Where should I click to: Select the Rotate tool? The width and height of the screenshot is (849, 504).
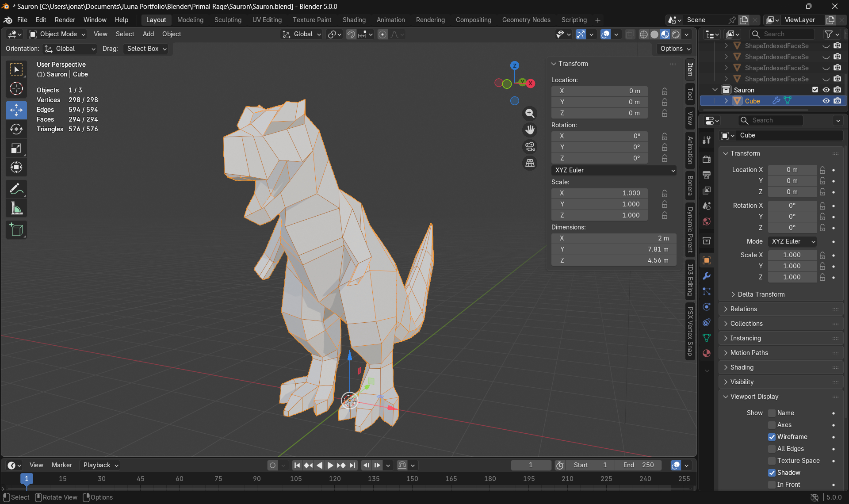coord(16,129)
